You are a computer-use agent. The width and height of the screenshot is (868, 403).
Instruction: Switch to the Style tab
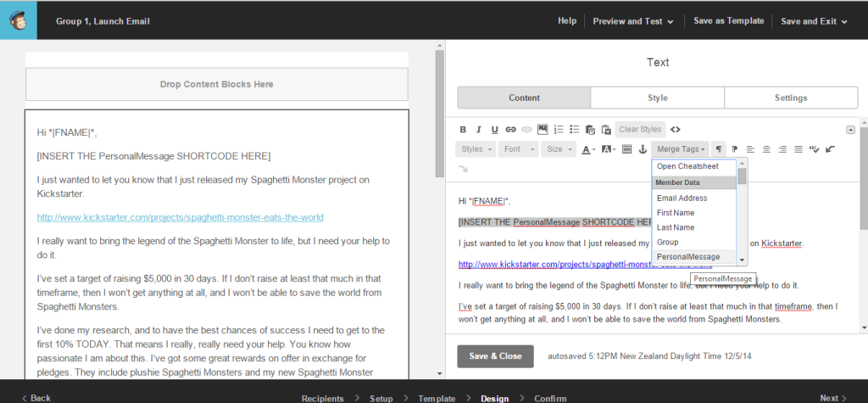coord(658,98)
